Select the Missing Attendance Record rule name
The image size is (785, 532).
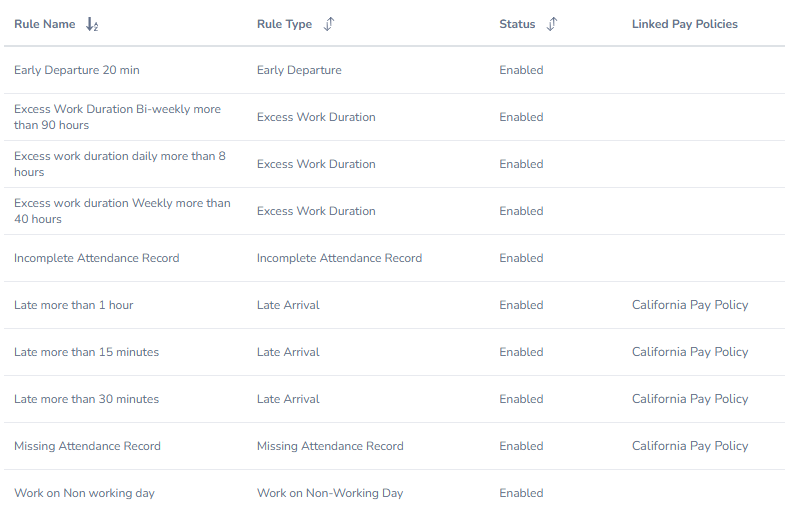click(x=87, y=446)
